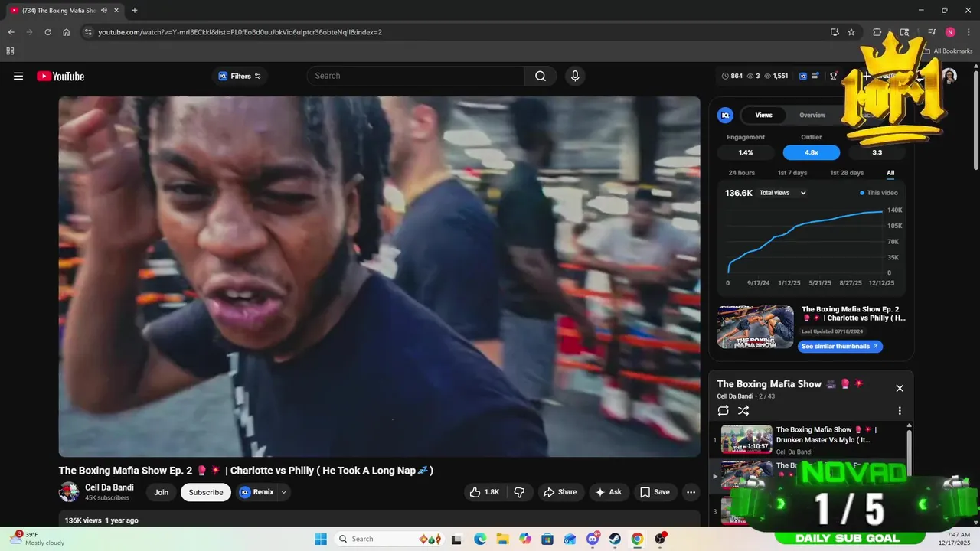Select the 1st 7 days range tab
This screenshot has width=980, height=551.
(x=792, y=173)
